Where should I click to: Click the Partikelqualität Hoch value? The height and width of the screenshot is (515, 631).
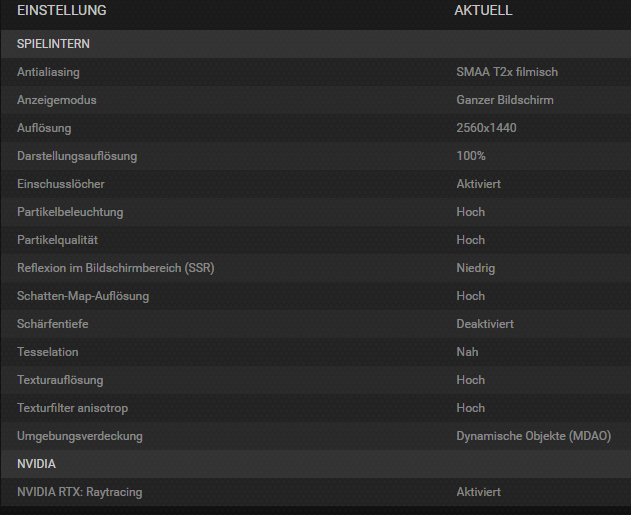[x=470, y=240]
